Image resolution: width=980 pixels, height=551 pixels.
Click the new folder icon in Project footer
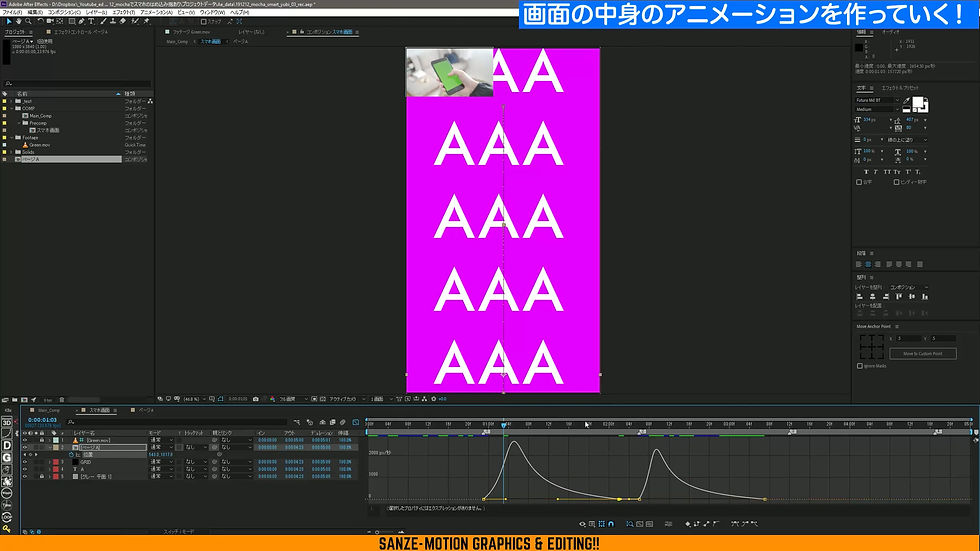[14, 399]
